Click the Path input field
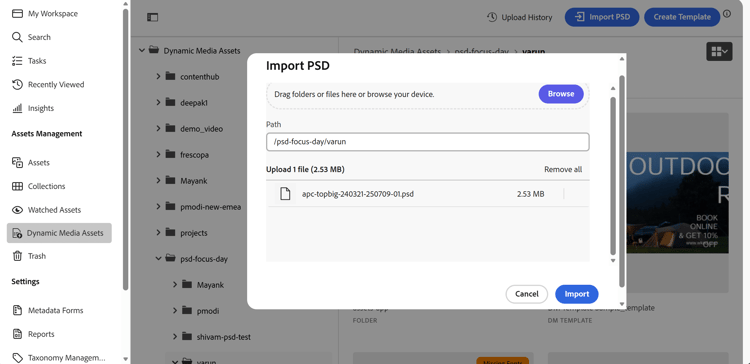Screen dimensions: 750x364 (428, 142)
